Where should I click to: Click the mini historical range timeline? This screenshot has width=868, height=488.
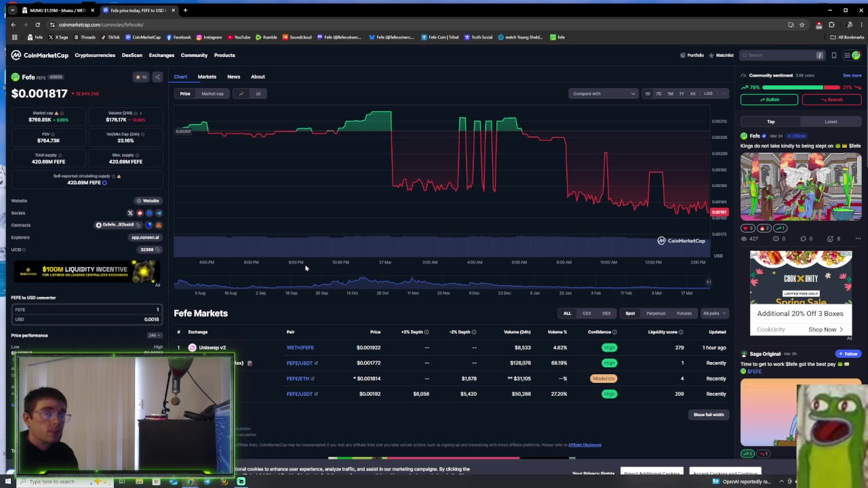441,283
